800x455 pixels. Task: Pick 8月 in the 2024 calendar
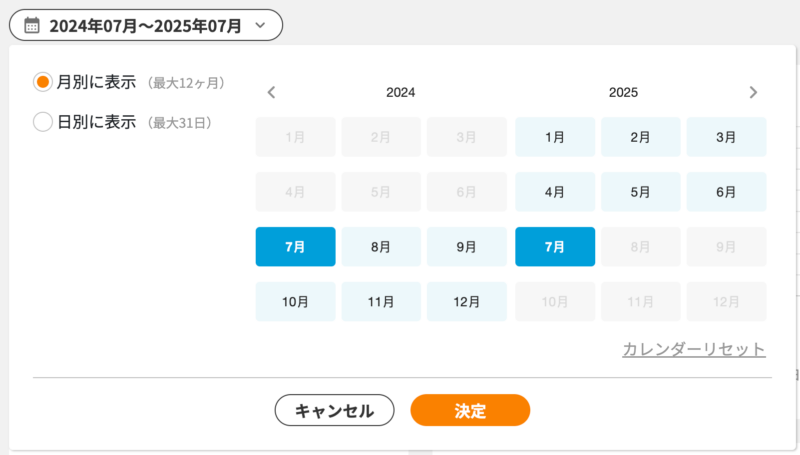click(381, 246)
